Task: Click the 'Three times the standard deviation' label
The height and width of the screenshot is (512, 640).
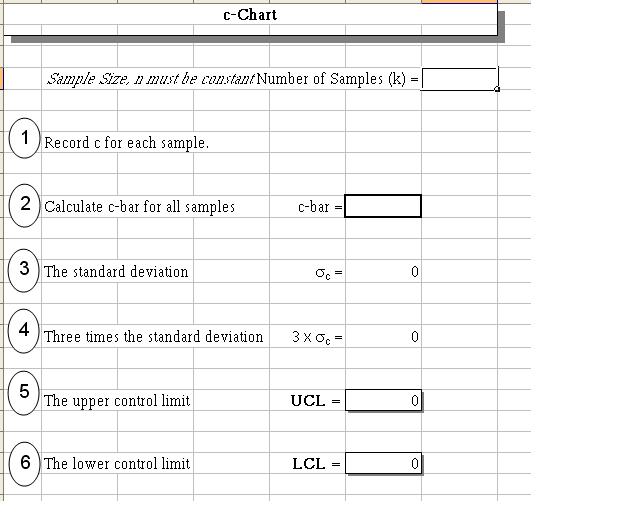Action: coord(153,337)
